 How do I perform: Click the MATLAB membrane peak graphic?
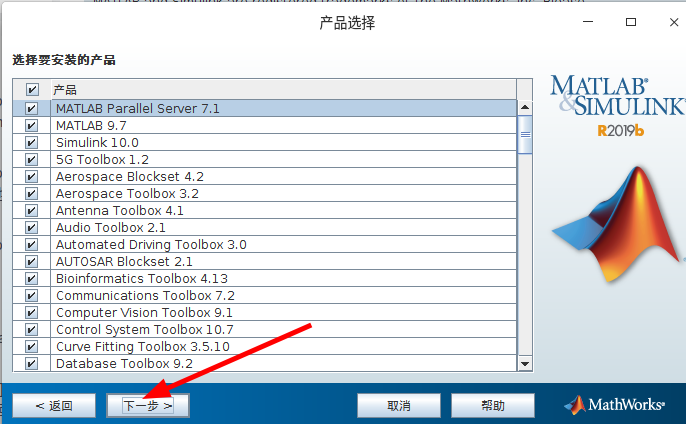[x=617, y=224]
